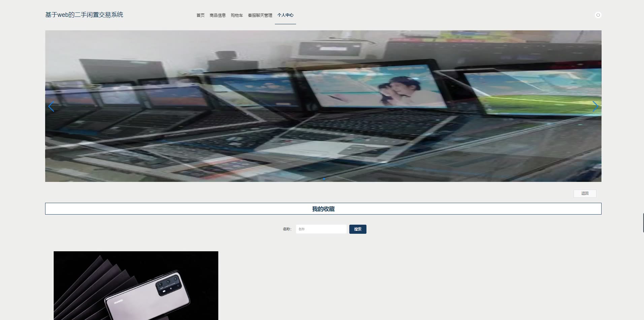The image size is (644, 320).
Task: Click the carousel pagination dot
Action: click(324, 179)
